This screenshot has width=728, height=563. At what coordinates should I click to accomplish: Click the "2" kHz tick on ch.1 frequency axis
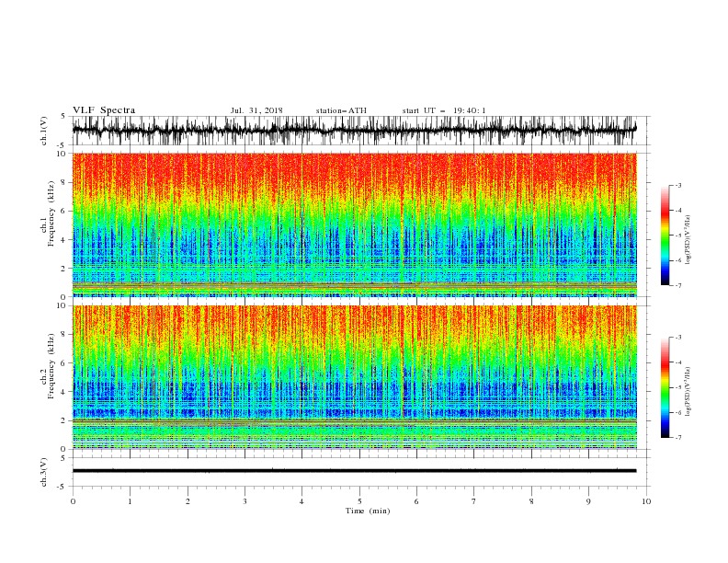64,268
